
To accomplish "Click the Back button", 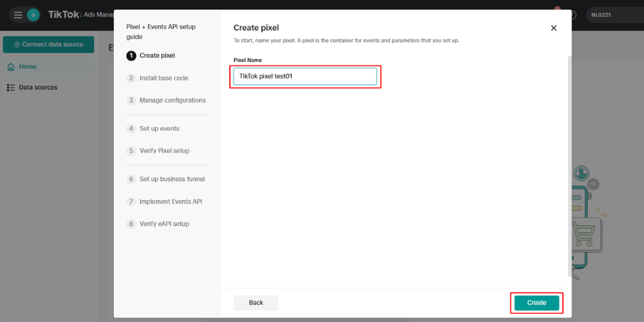I will [256, 303].
